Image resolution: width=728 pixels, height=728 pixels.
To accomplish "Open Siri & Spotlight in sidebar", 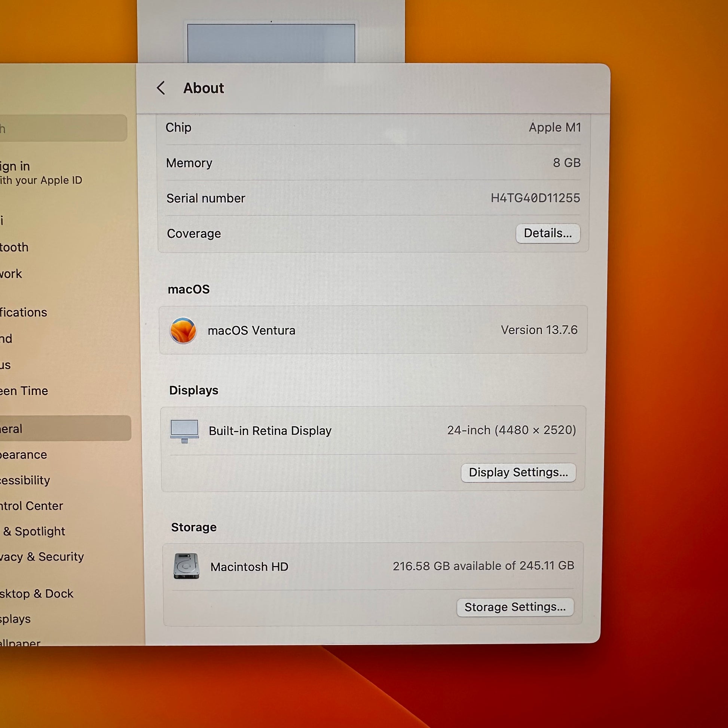I will pyautogui.click(x=33, y=531).
